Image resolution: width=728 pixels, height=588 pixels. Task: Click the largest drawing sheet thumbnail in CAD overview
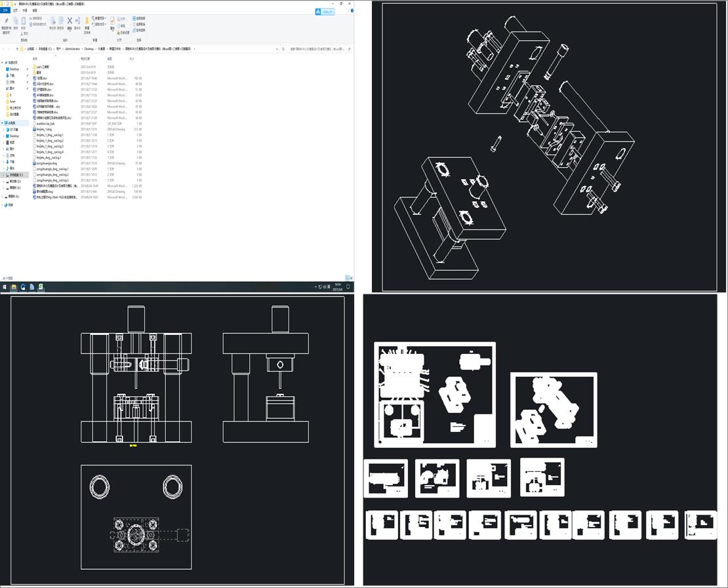(435, 395)
